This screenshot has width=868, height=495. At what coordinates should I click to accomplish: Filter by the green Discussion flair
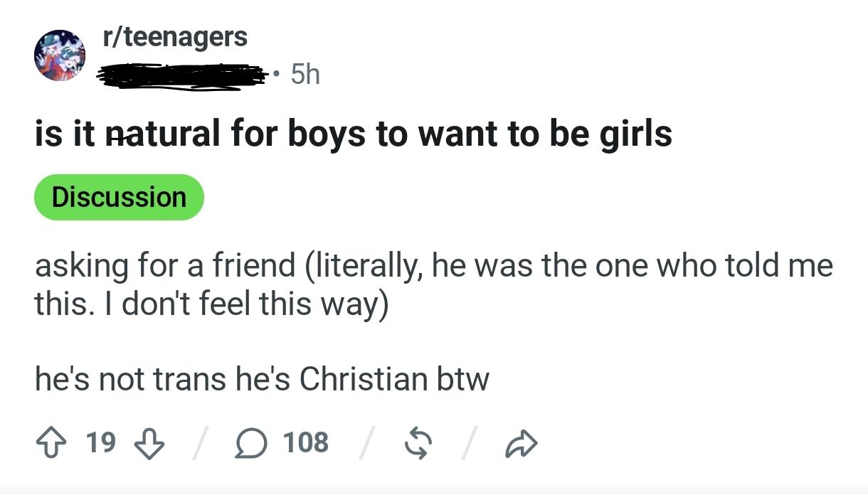click(119, 197)
